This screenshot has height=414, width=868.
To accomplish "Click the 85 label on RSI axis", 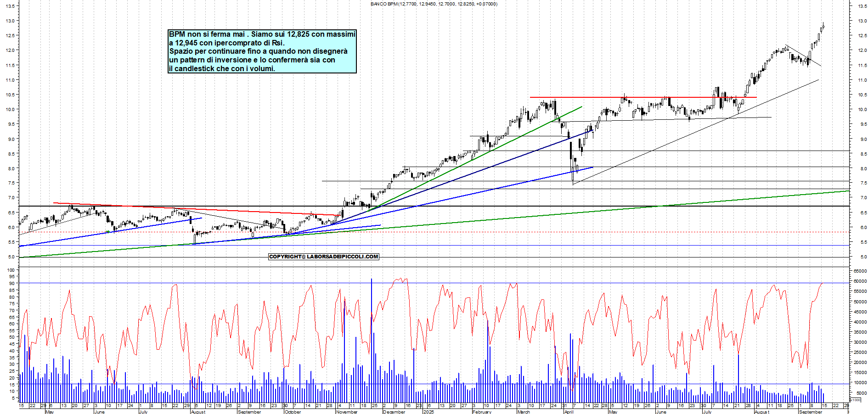I will click(12, 290).
